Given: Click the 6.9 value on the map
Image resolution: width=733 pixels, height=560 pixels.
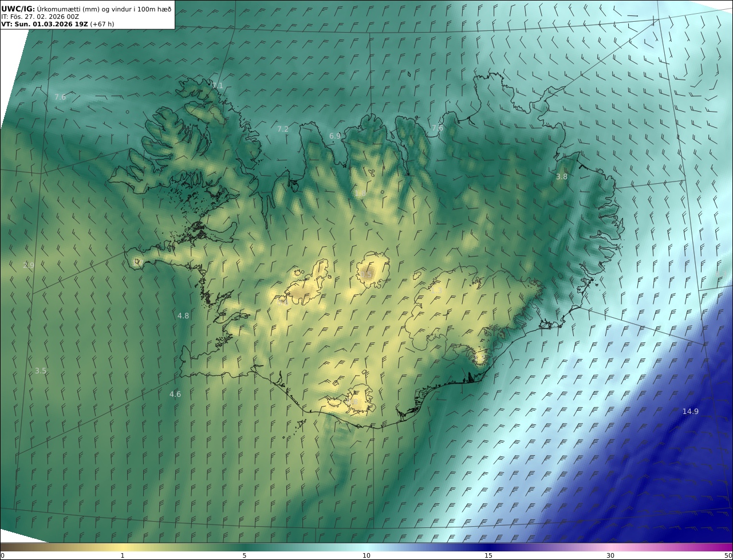Looking at the screenshot, I should (x=335, y=136).
